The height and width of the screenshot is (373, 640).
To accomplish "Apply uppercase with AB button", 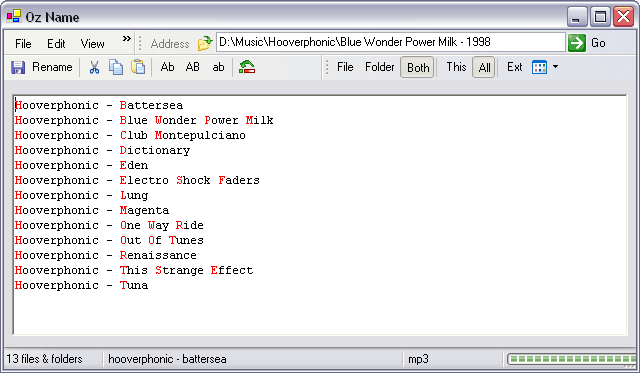I will tap(193, 67).
